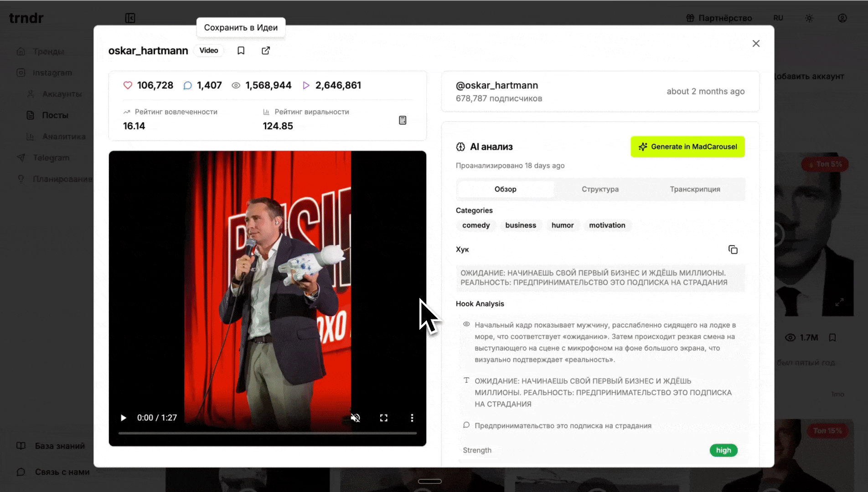This screenshot has width=868, height=492.
Task: Enter video fullscreen mode
Action: (383, 418)
